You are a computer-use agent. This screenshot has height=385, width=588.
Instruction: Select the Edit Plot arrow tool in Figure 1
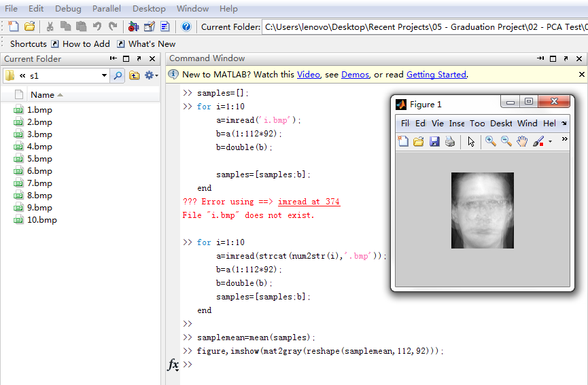click(x=471, y=141)
